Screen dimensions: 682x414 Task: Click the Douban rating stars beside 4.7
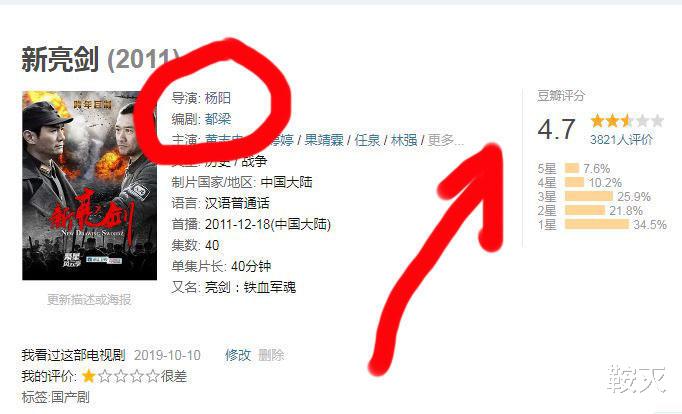(627, 120)
